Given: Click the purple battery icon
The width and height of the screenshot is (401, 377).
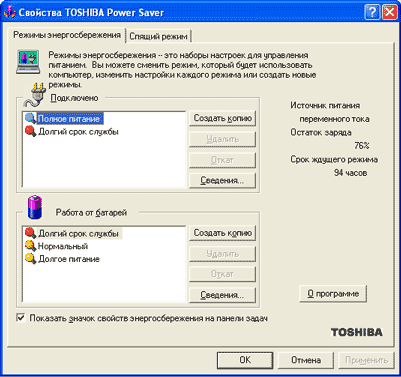Looking at the screenshot, I should coord(35,208).
